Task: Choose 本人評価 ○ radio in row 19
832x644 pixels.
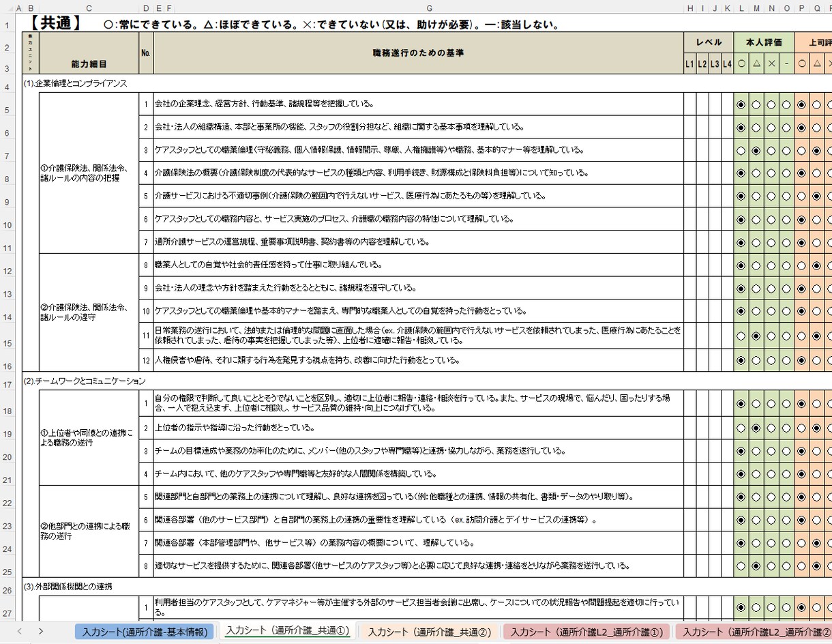Action: tap(741, 428)
